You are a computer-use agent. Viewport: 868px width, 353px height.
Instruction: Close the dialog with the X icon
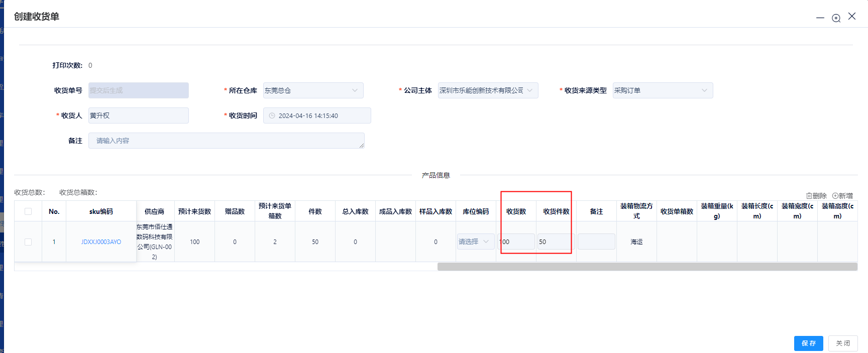[852, 17]
